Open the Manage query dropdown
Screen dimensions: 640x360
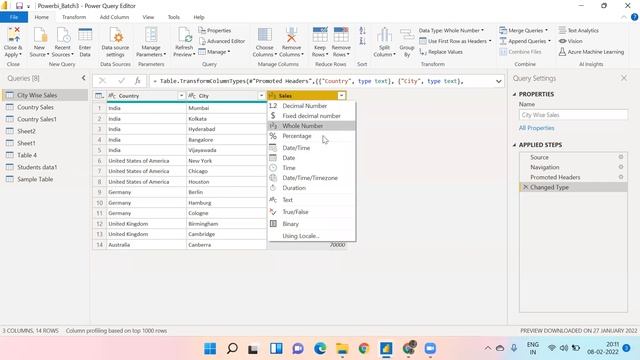214,52
